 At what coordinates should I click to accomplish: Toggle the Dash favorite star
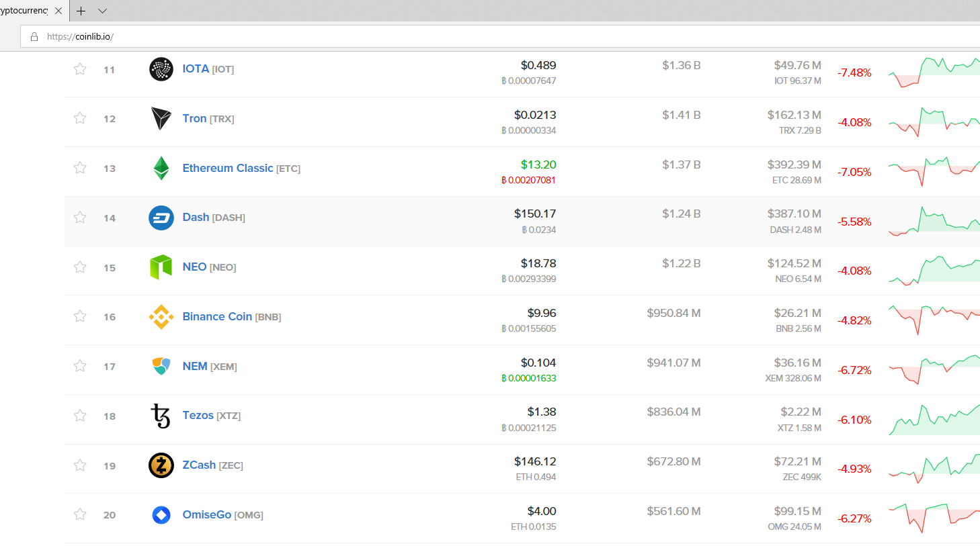pyautogui.click(x=80, y=218)
